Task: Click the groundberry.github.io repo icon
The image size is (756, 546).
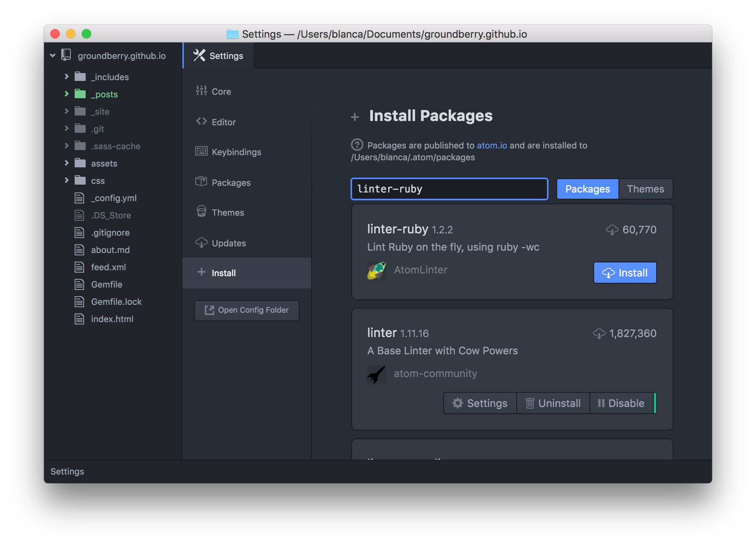Action: [66, 55]
